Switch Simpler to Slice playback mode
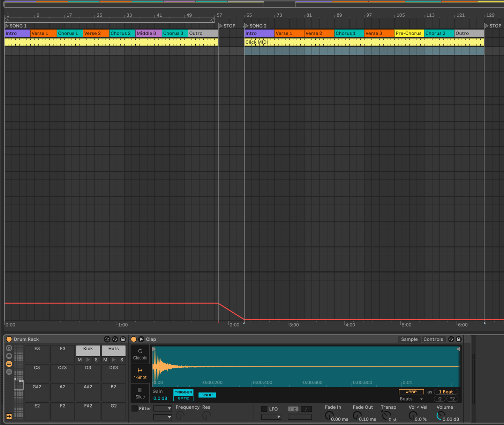This screenshot has width=504, height=425. coord(140,393)
